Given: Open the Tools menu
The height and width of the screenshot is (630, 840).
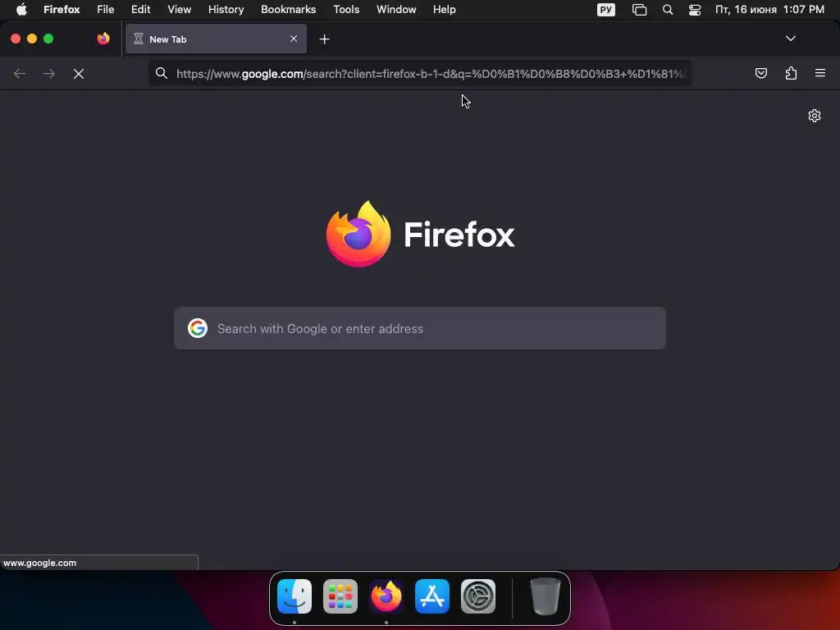Looking at the screenshot, I should click(346, 10).
